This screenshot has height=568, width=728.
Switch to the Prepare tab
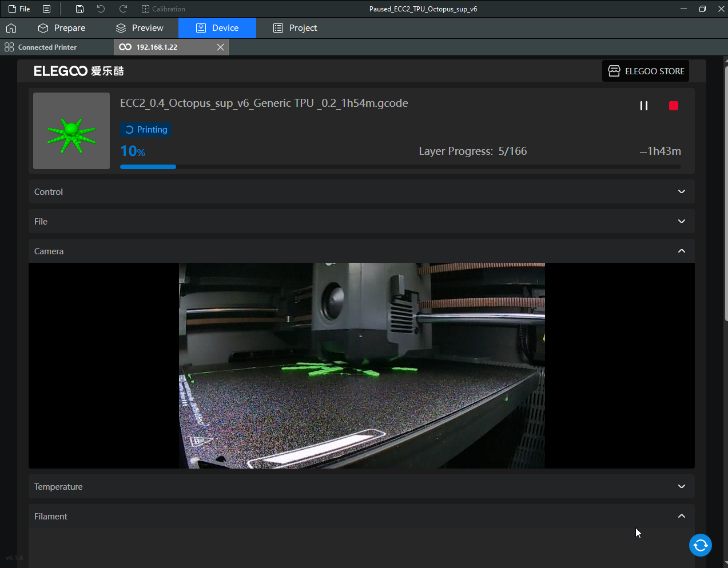click(x=62, y=28)
